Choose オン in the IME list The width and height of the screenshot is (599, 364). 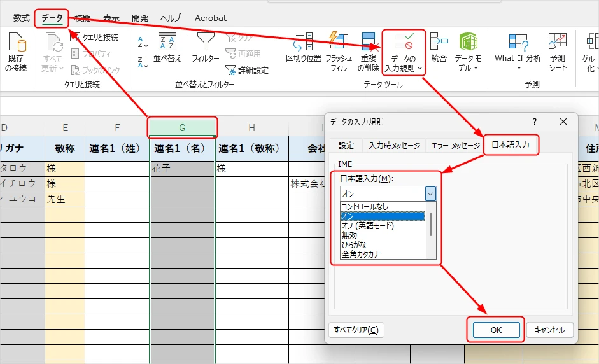click(x=383, y=216)
